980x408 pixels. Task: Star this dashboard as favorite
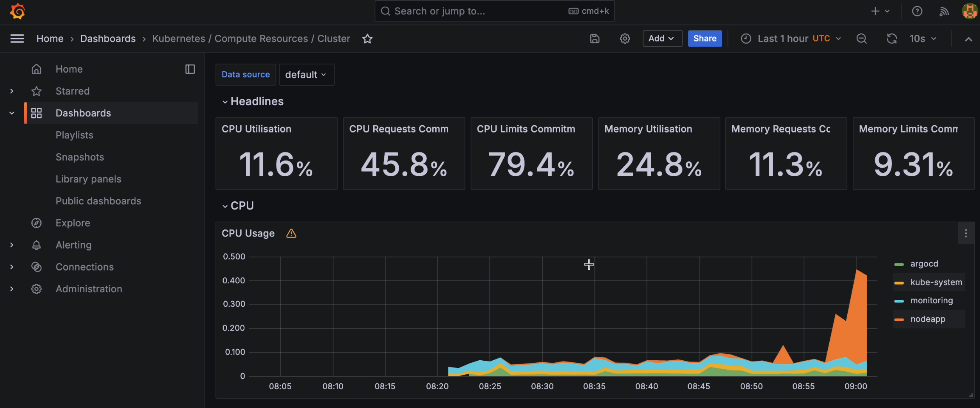(x=367, y=39)
